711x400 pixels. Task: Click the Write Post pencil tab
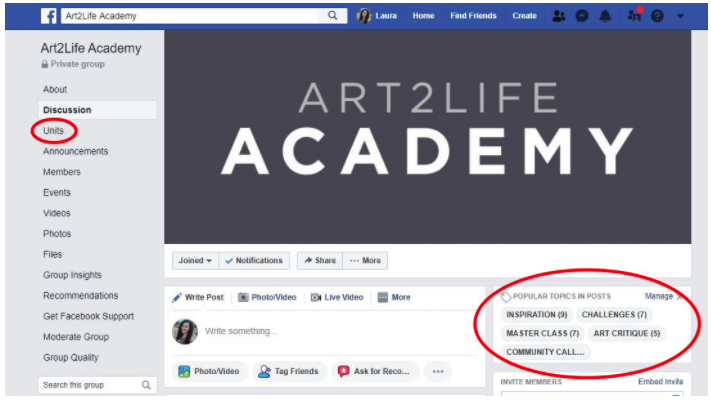(x=198, y=298)
